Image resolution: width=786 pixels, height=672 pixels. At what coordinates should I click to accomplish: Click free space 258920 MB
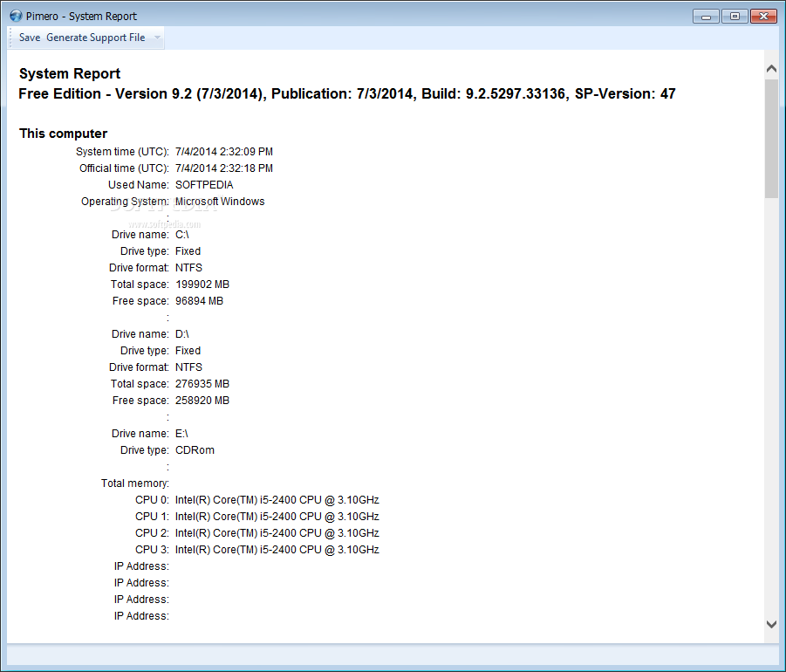click(202, 401)
